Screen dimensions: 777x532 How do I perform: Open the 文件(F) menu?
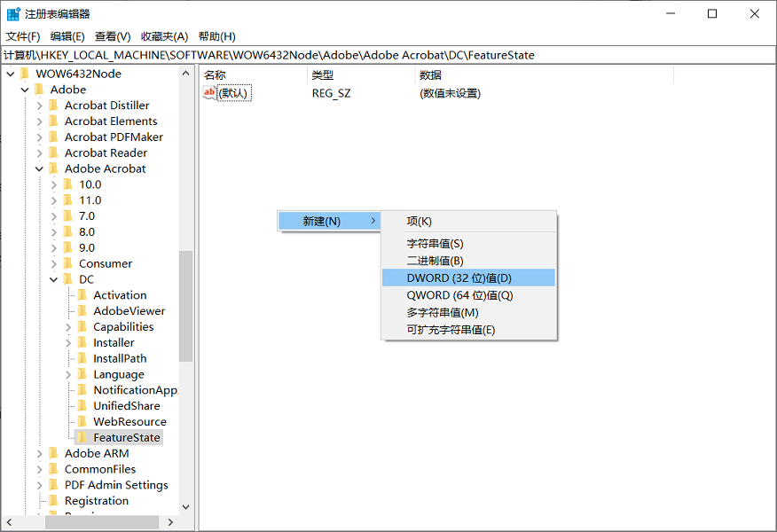[23, 36]
